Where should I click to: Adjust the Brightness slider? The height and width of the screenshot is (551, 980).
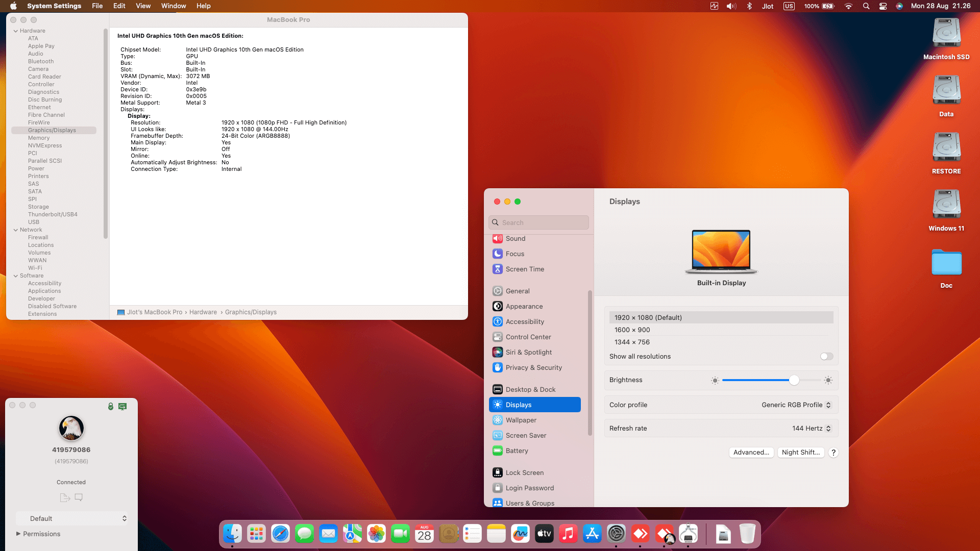(794, 380)
